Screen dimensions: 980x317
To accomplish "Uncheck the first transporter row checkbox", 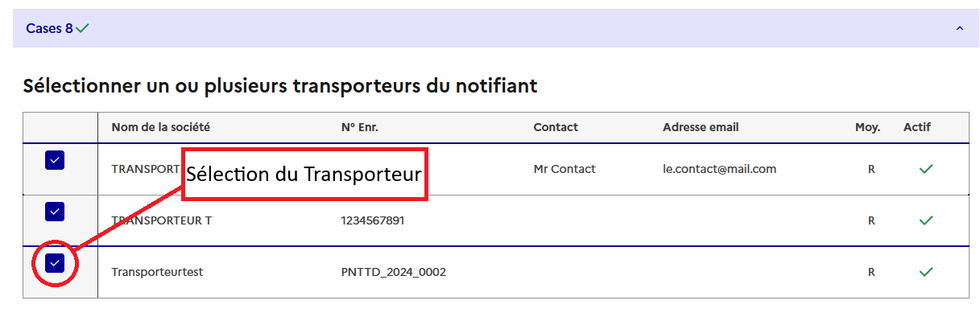I will tap(55, 160).
